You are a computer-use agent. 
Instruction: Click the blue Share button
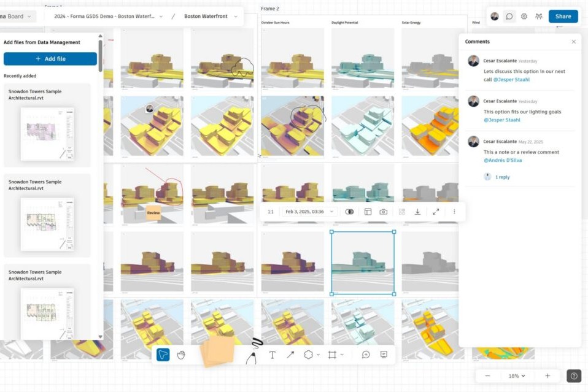(x=562, y=16)
